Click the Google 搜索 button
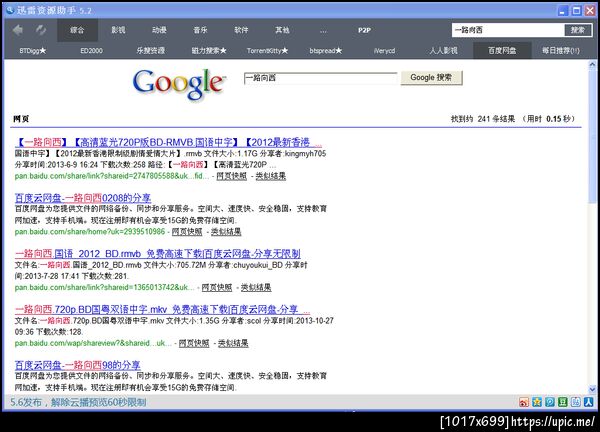 (x=431, y=78)
